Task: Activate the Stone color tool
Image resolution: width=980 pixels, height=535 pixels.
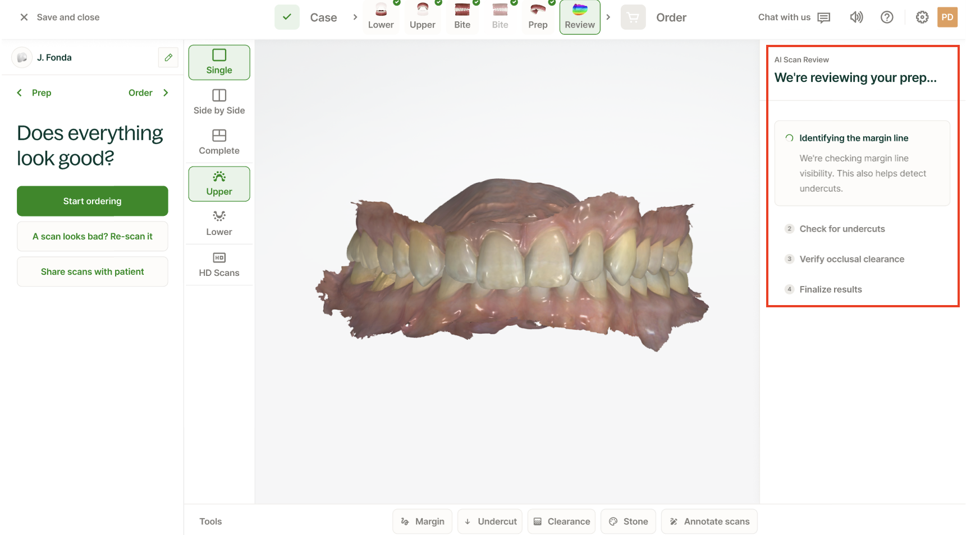Action: [628, 522]
